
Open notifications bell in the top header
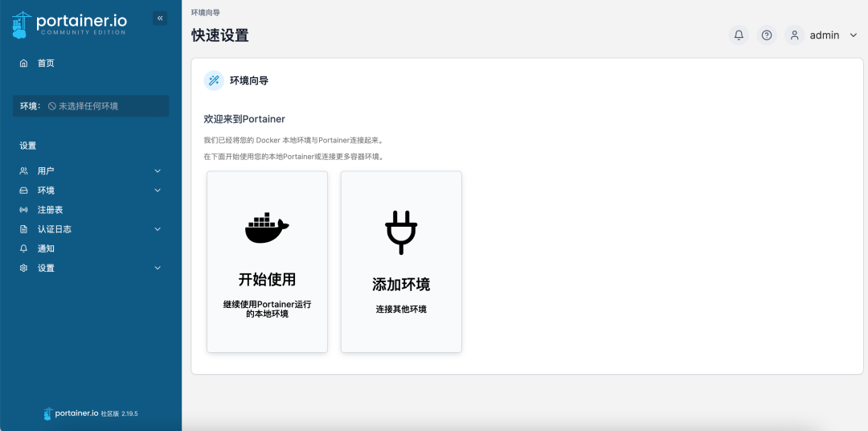tap(739, 35)
